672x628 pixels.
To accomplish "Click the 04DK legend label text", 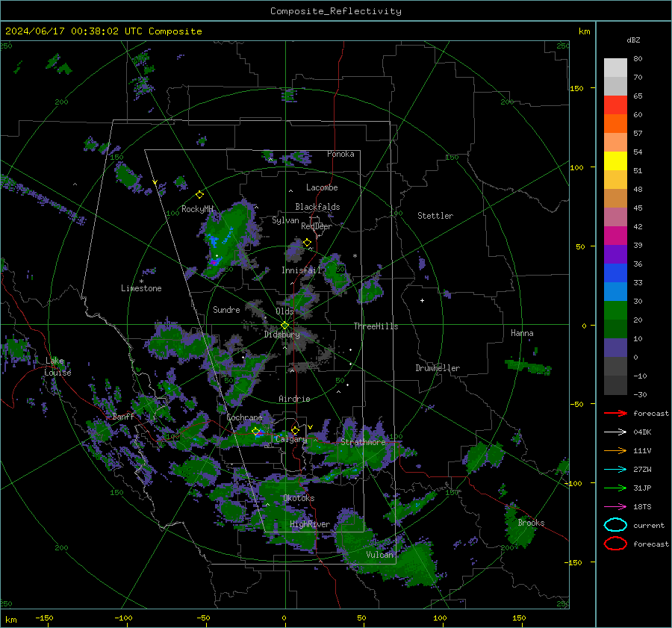I will [642, 432].
